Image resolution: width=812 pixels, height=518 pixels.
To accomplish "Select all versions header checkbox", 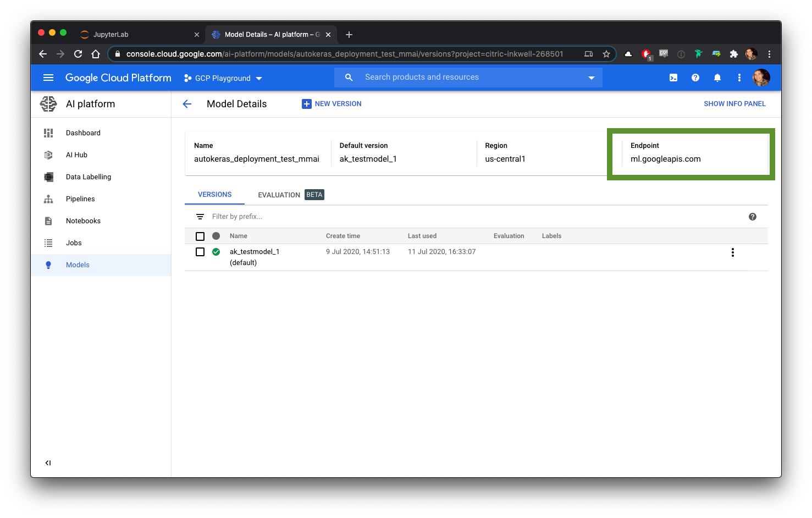I will click(x=200, y=236).
